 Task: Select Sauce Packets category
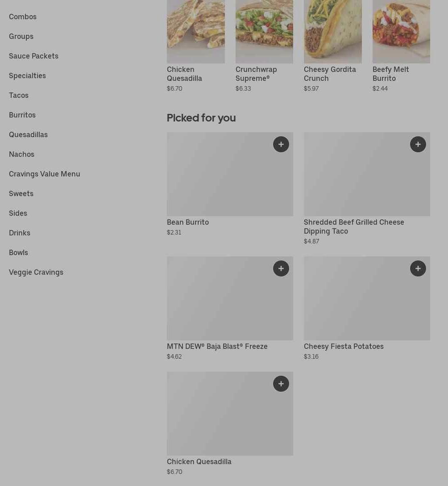pos(33,56)
